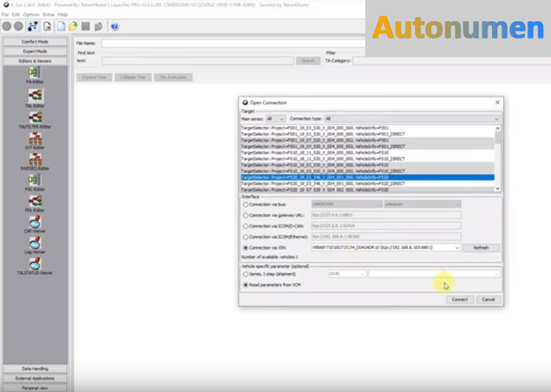Open the Help menu
The image size is (551, 392).
click(x=62, y=14)
